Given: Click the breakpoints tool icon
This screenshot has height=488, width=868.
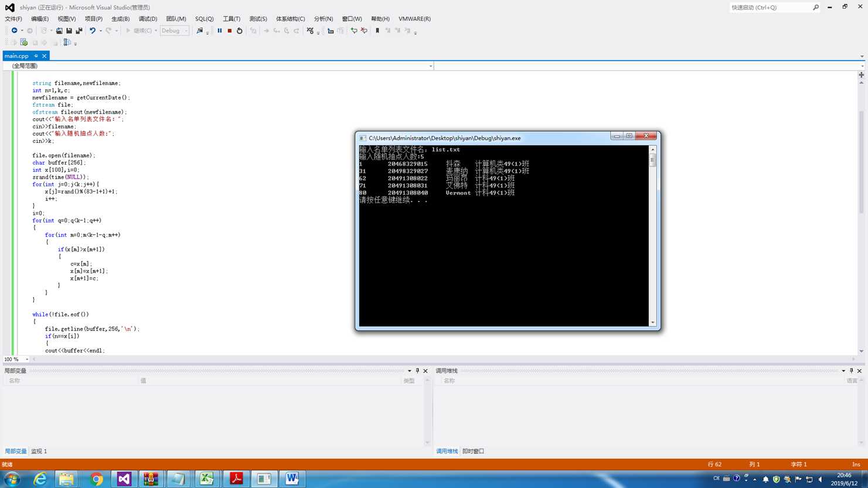Looking at the screenshot, I should [x=311, y=30].
